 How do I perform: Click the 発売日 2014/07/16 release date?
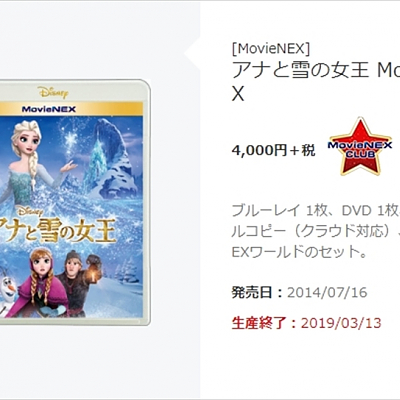pyautogui.click(x=299, y=293)
